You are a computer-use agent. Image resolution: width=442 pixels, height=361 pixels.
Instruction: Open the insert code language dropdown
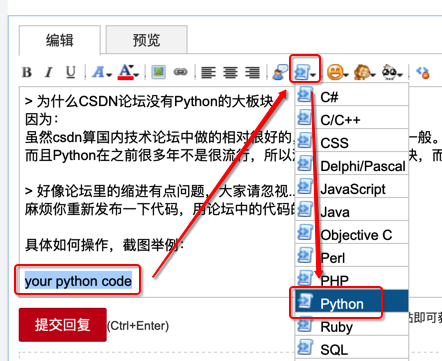305,72
